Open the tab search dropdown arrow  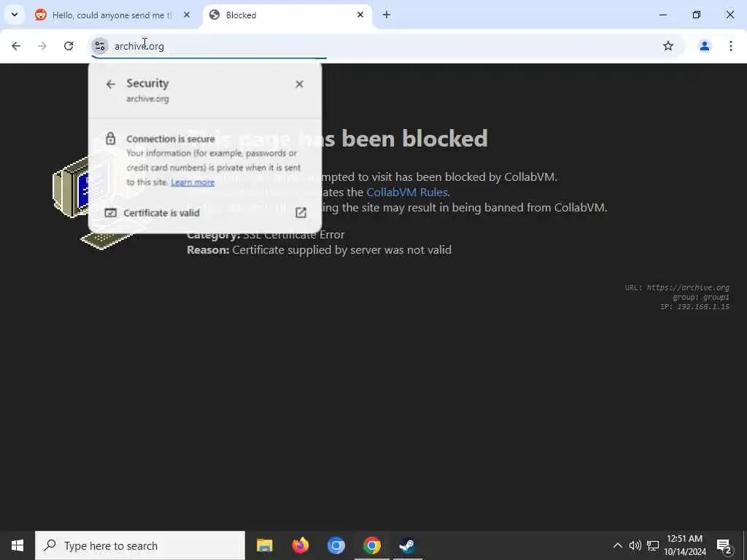click(x=15, y=15)
